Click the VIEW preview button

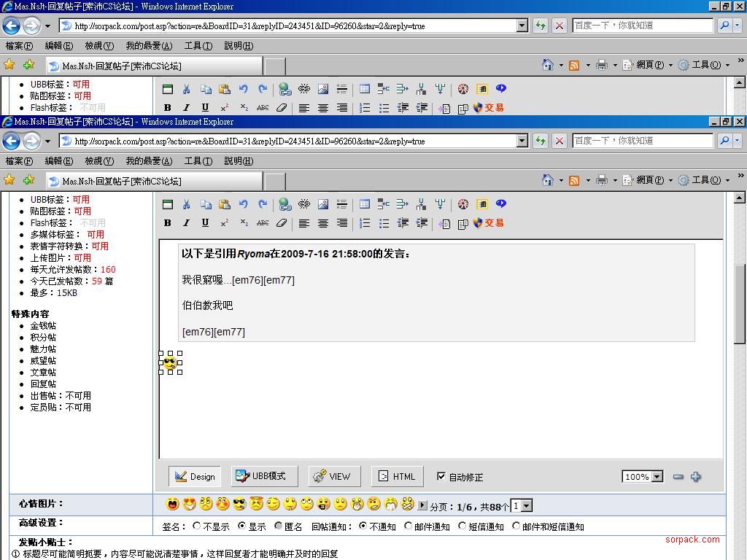pyautogui.click(x=333, y=477)
